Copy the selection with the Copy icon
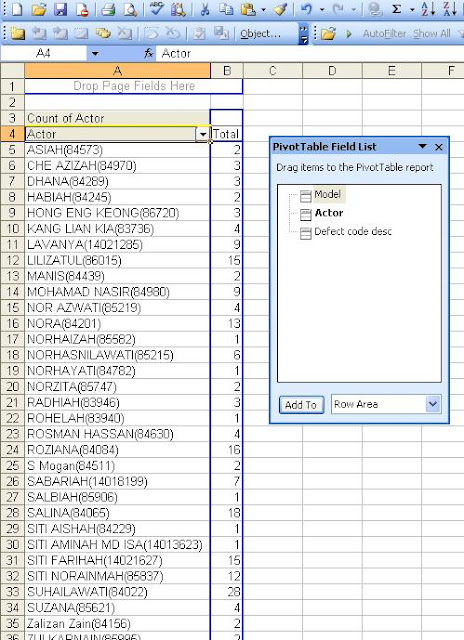 226,9
